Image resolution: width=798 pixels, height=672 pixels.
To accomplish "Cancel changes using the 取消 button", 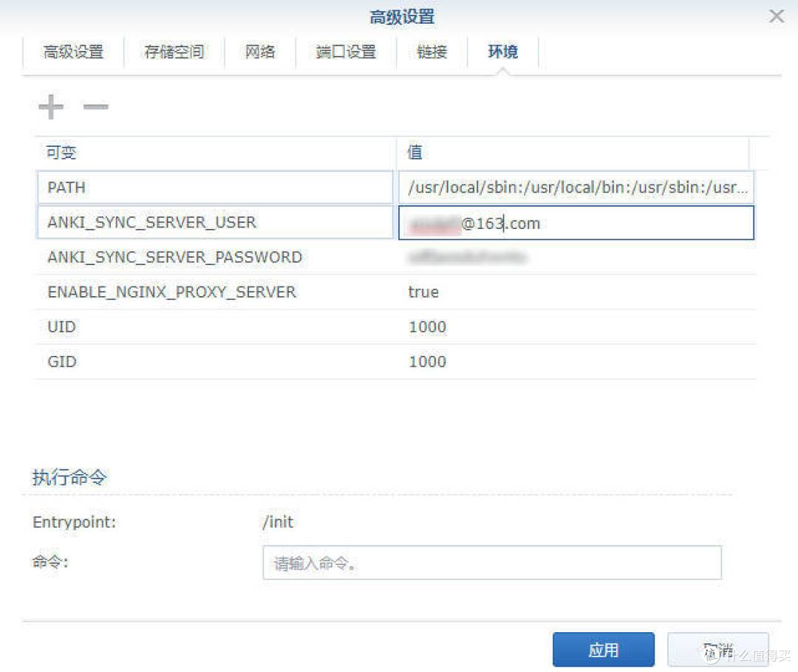I will point(718,649).
